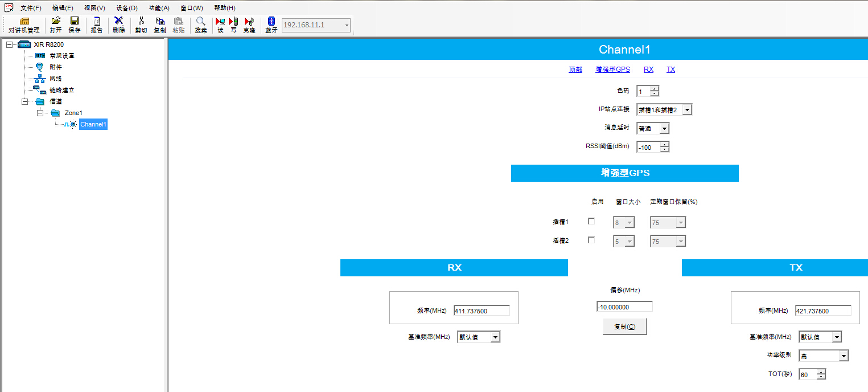
Task: Click the 对讲机管理 radio management icon
Action: click(24, 25)
